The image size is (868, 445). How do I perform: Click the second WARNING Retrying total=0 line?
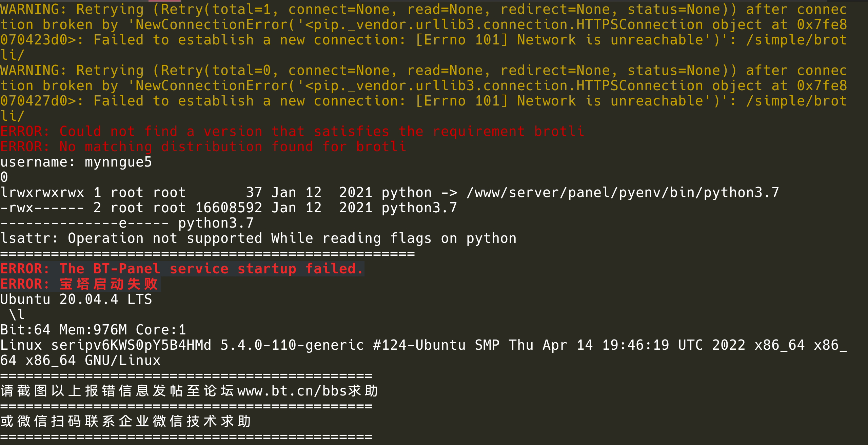[423, 71]
